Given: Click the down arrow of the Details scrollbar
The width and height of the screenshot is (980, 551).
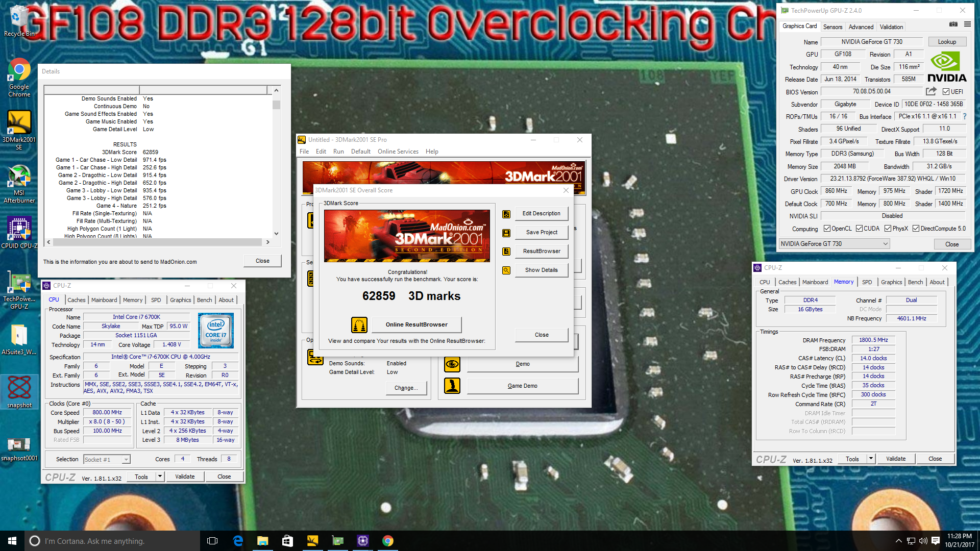Looking at the screenshot, I should coord(276,234).
